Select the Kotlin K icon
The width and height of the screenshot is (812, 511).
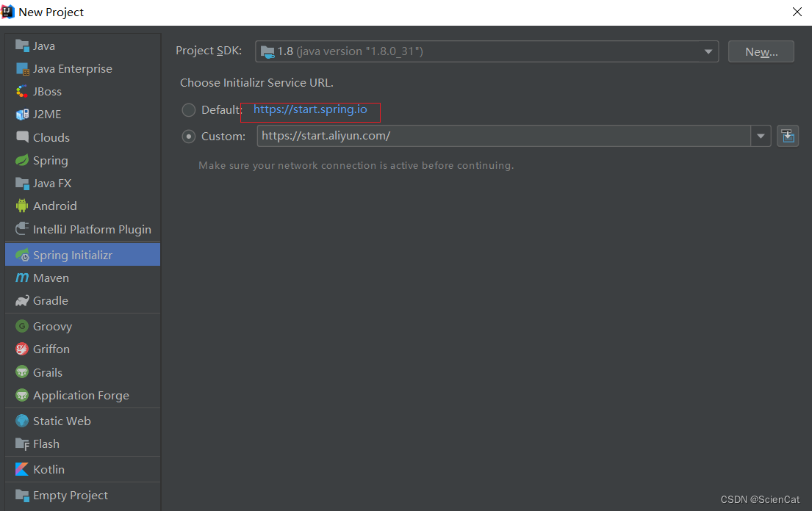click(x=22, y=469)
